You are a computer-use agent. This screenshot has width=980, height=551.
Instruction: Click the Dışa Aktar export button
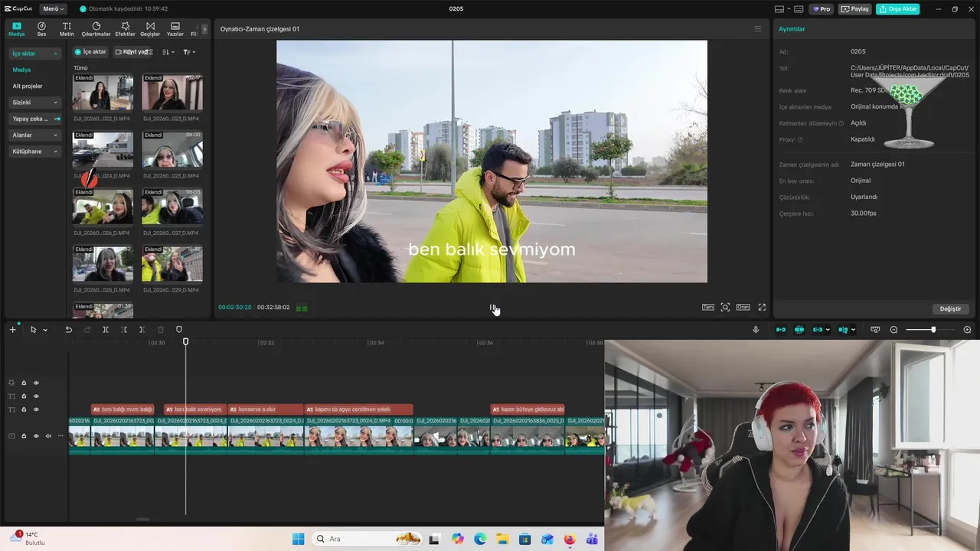[898, 9]
